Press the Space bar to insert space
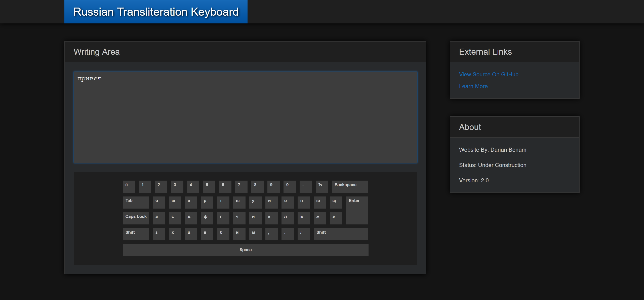The height and width of the screenshot is (300, 644). pos(245,249)
